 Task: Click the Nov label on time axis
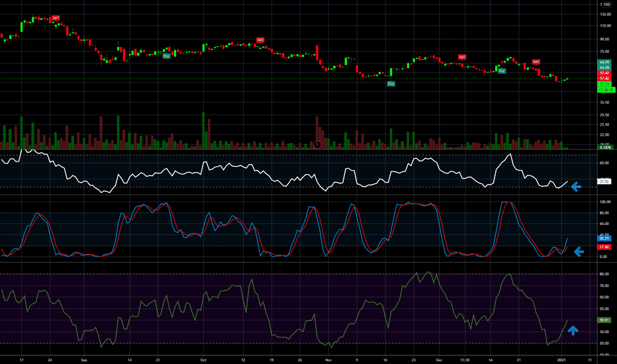328,359
